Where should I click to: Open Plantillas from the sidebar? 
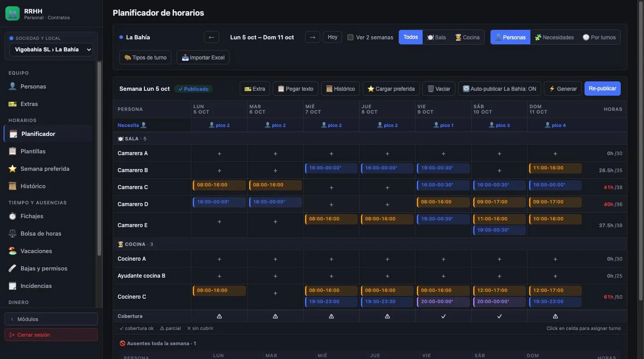48,151
